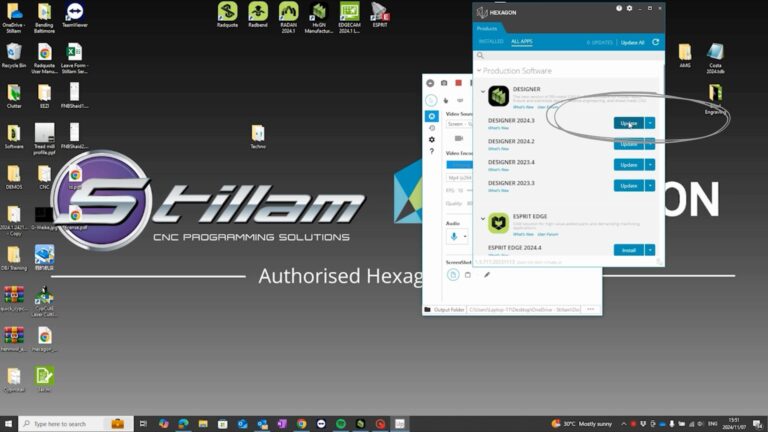Click the DESIGNER product icon
Screen dimensions: 768x432
[498, 96]
